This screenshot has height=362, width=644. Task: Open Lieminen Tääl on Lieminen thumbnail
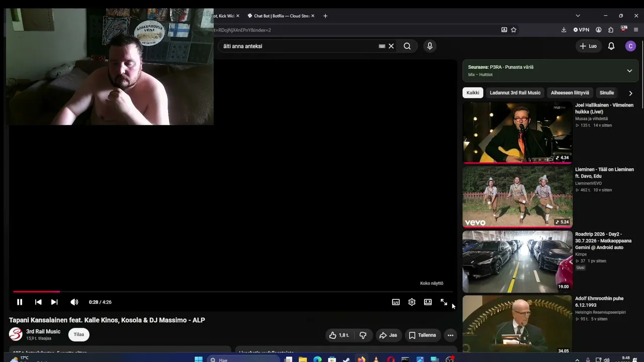[x=517, y=197]
